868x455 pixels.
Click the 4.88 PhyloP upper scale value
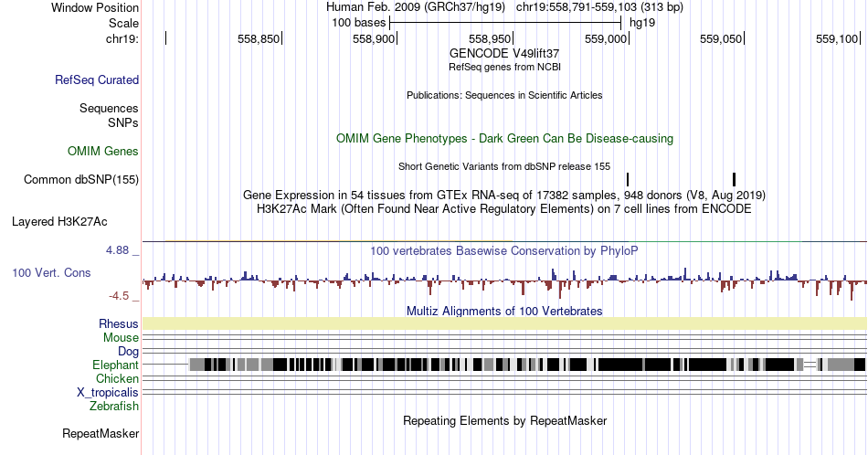point(117,250)
